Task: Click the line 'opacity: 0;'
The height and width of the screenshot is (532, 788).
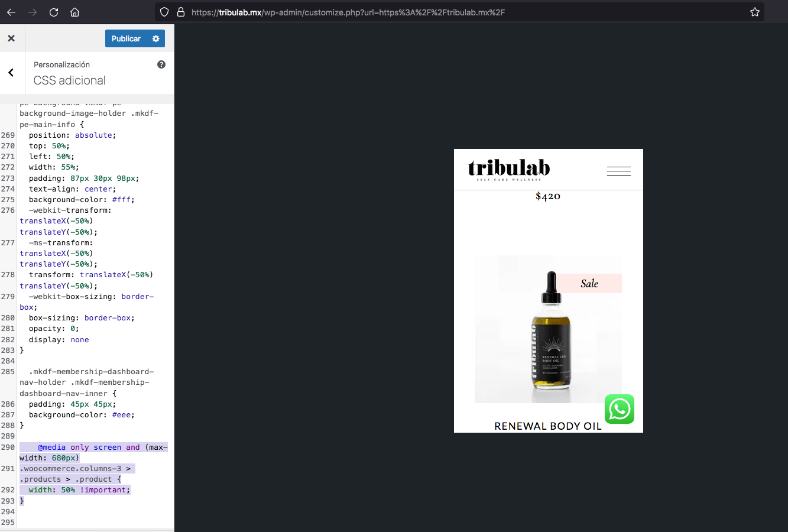Action: tap(54, 329)
